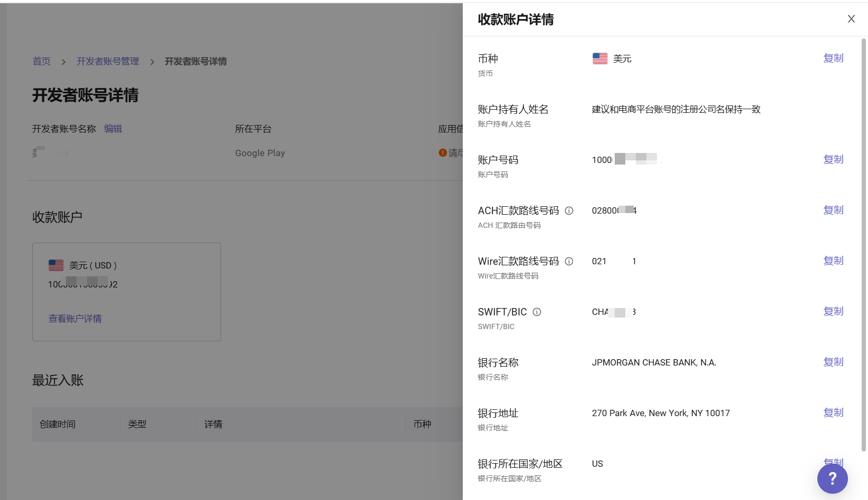Click the 最近入账 section heading

tap(58, 380)
